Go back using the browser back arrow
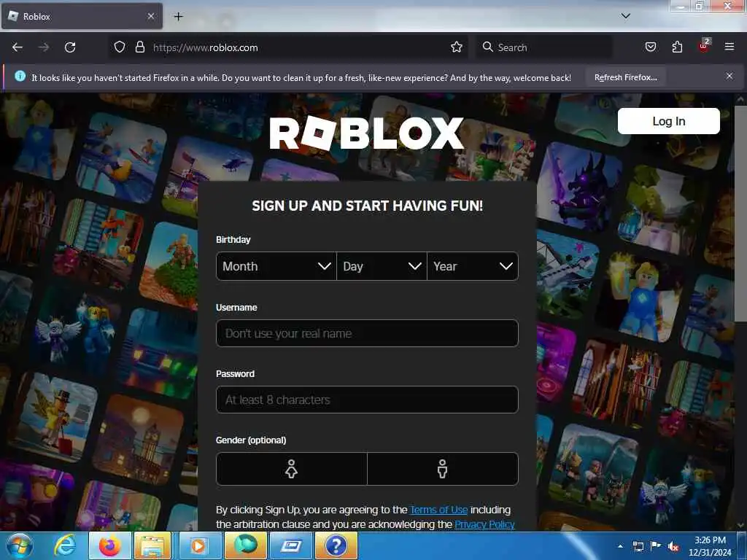 pyautogui.click(x=18, y=47)
